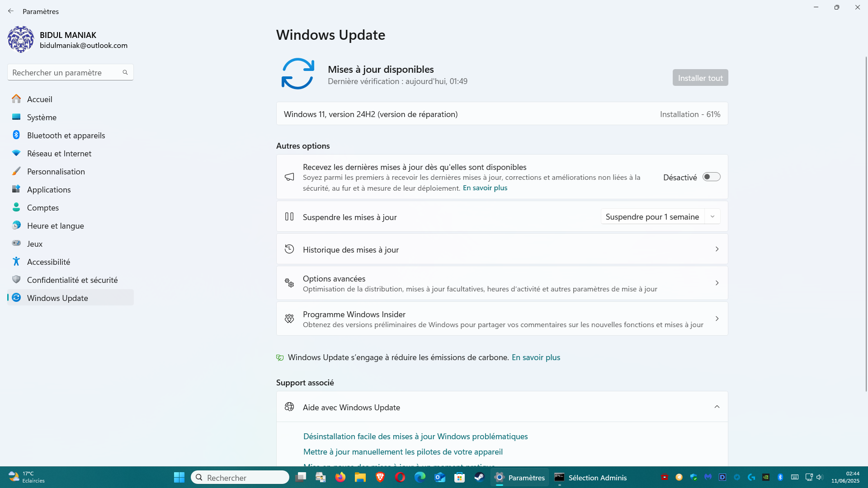The width and height of the screenshot is (868, 488).
Task: Click the taskbar Rechercher search box
Action: click(x=240, y=477)
